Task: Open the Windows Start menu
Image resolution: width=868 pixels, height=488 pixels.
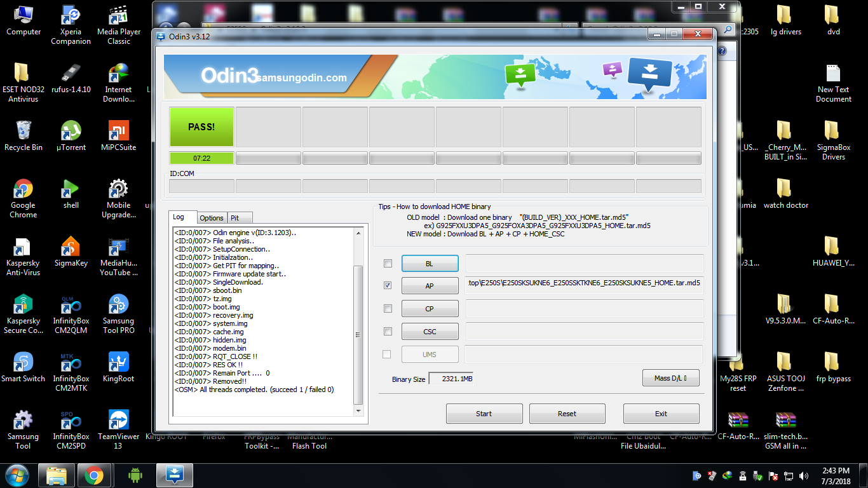Action: pos(17,475)
